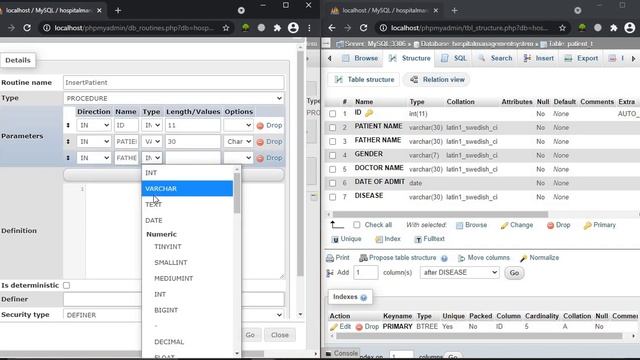The height and width of the screenshot is (360, 640).
Task: Toggle Is deterministic checkbox
Action: click(67, 285)
